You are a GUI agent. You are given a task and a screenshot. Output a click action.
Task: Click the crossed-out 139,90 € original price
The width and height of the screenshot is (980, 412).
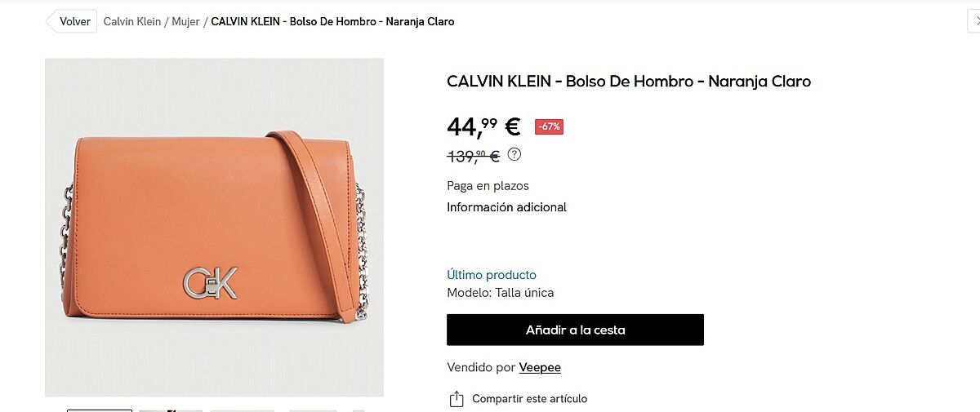tap(474, 156)
